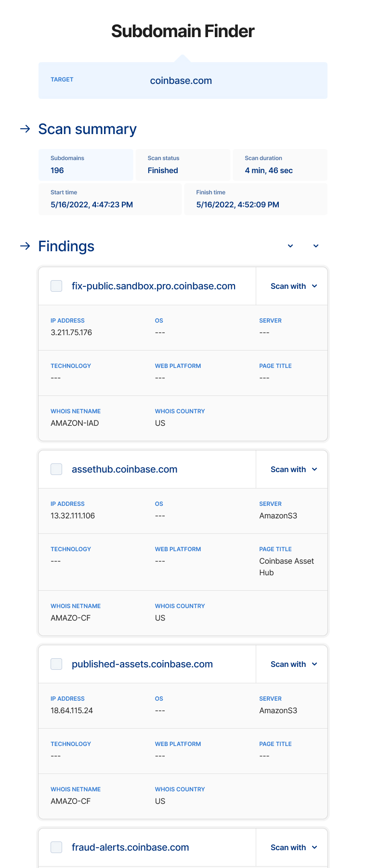Check the fix-public.sandbox.pro.coinbase.com checkbox
This screenshot has width=366, height=868.
pos(56,285)
